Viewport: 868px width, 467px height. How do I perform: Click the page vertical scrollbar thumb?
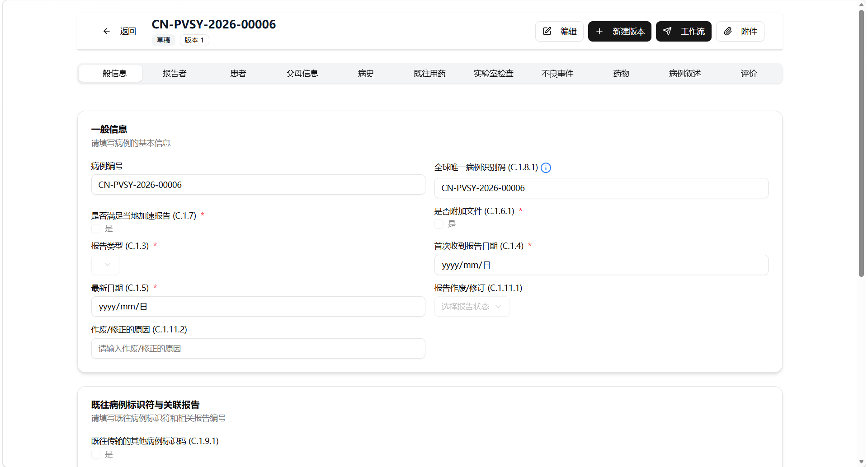click(862, 143)
